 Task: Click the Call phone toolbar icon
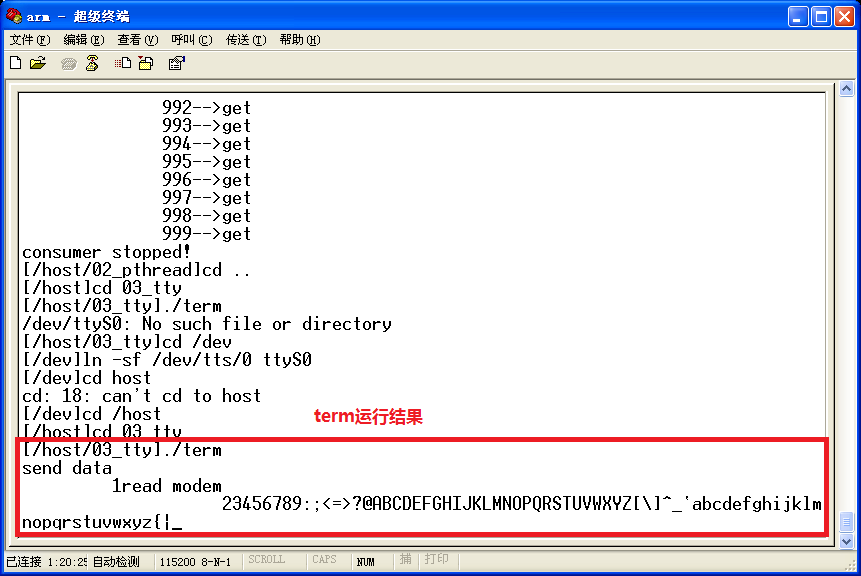[x=69, y=64]
